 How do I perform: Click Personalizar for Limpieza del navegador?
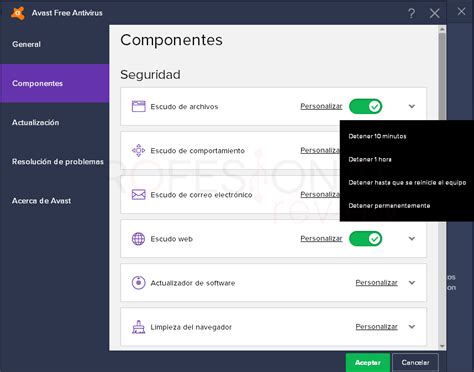pos(376,327)
